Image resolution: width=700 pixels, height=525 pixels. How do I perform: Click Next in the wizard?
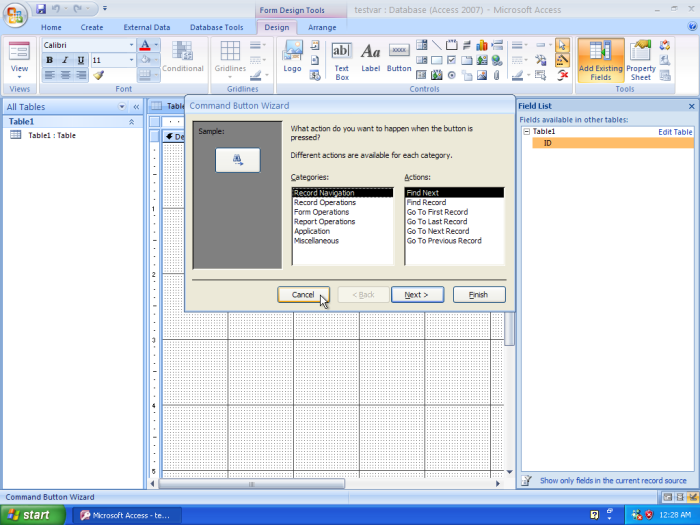click(x=417, y=295)
